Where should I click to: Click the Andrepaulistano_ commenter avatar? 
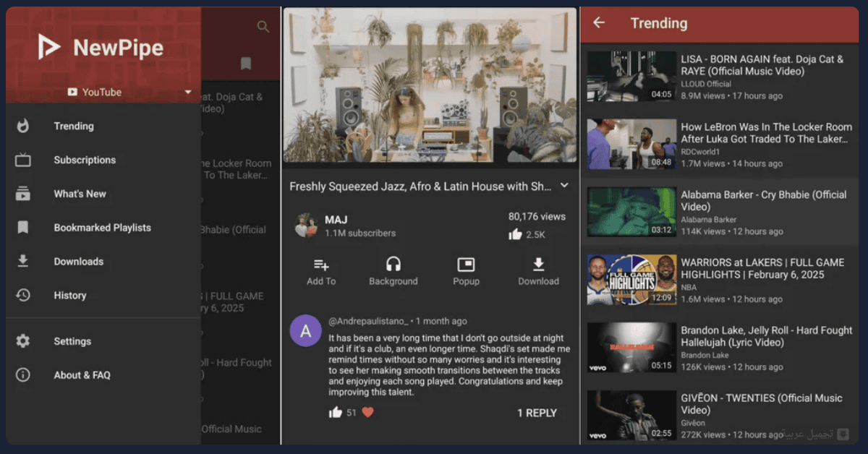pyautogui.click(x=306, y=330)
